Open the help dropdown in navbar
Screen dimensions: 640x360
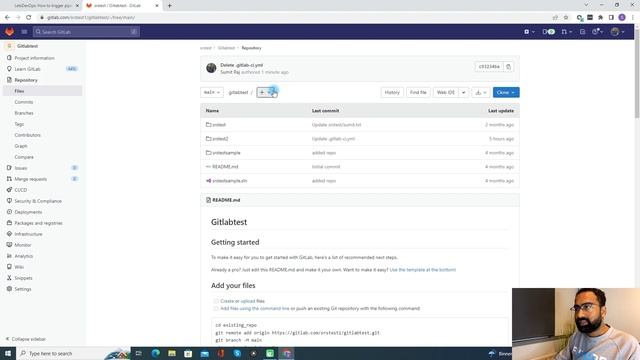click(x=597, y=31)
